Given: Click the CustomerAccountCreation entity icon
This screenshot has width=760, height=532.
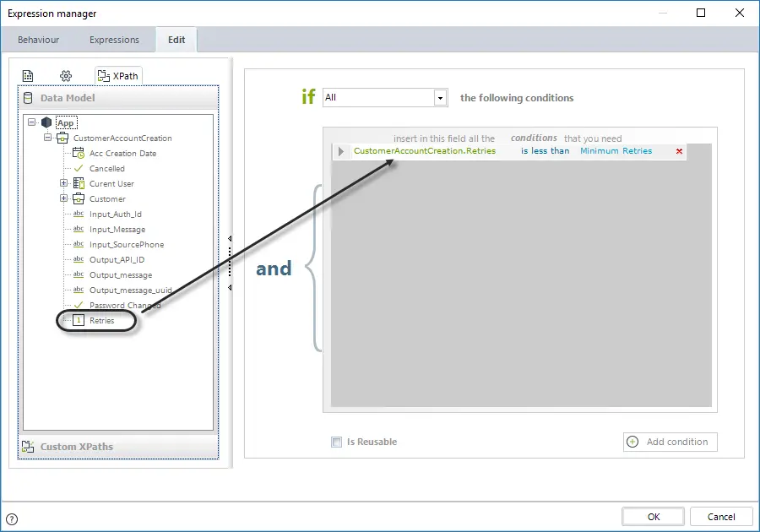Looking at the screenshot, I should 62,138.
